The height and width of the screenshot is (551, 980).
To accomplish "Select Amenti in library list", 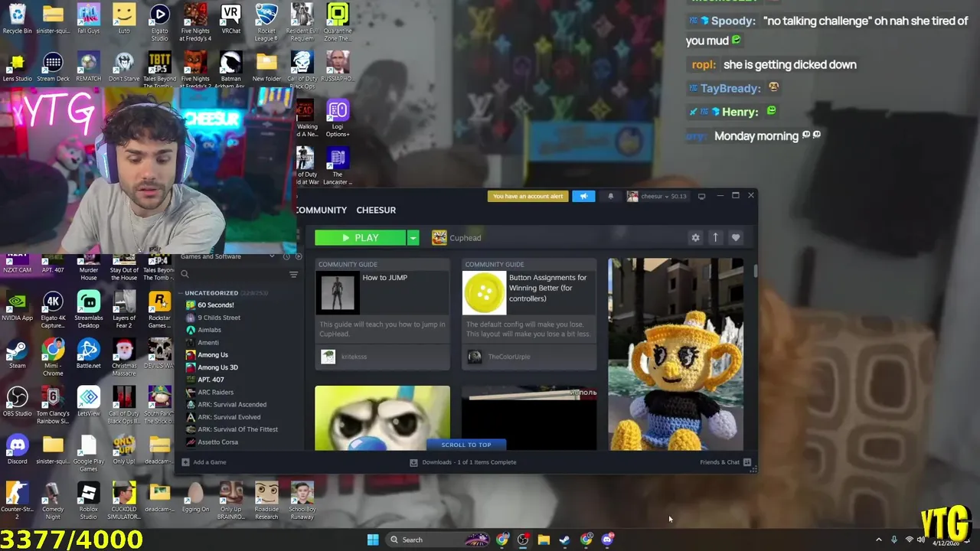I will click(x=208, y=342).
